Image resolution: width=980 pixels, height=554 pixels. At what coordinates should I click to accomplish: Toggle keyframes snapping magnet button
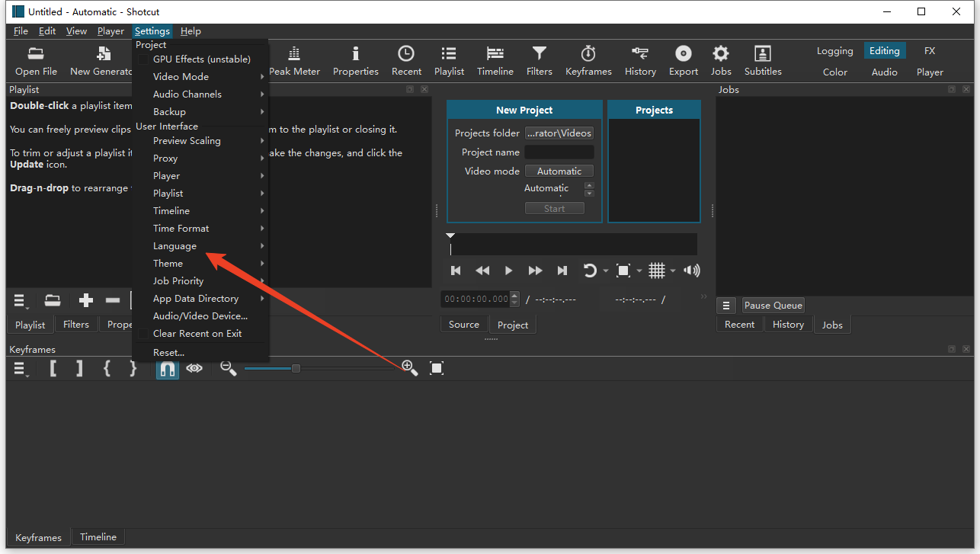coord(167,368)
